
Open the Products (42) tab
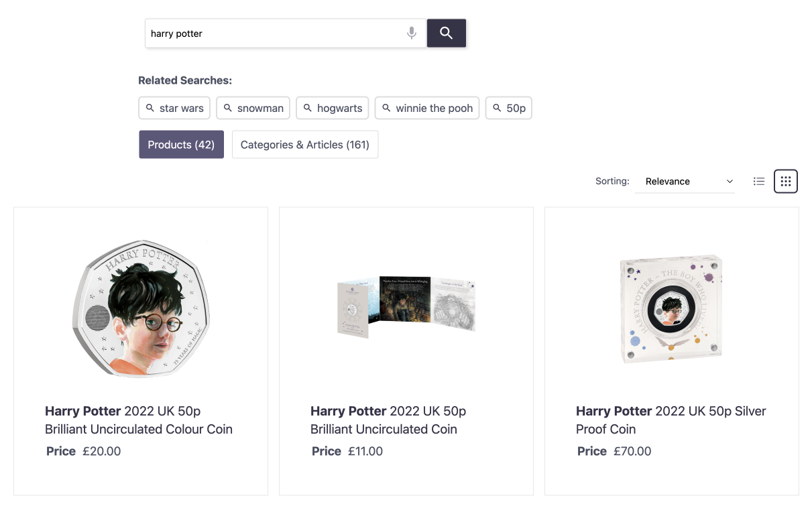[181, 145]
